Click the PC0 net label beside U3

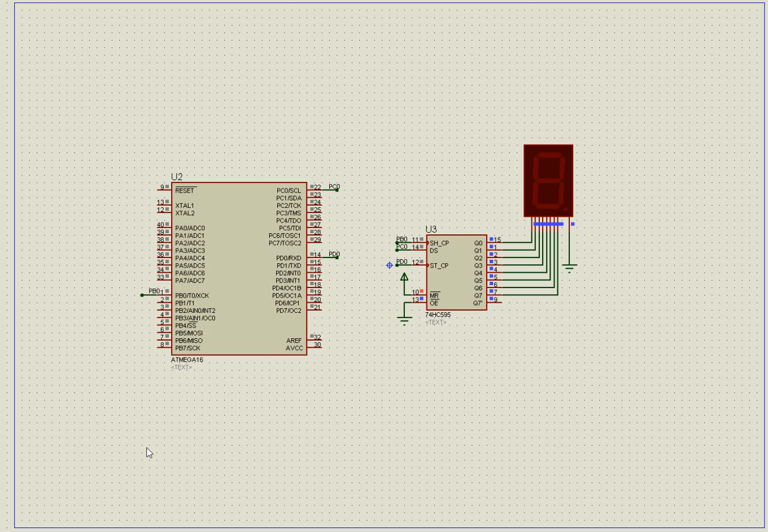coord(402,246)
